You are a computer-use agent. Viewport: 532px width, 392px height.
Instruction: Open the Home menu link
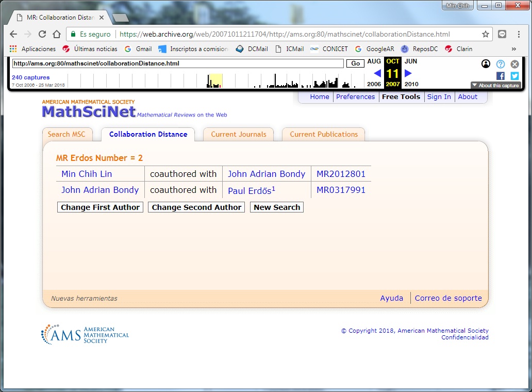tap(319, 97)
